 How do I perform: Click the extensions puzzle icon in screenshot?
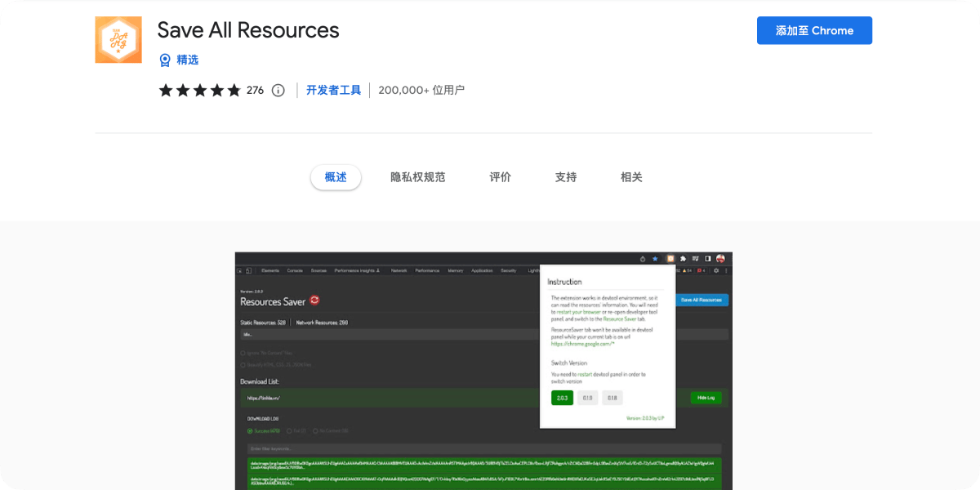[x=683, y=258]
